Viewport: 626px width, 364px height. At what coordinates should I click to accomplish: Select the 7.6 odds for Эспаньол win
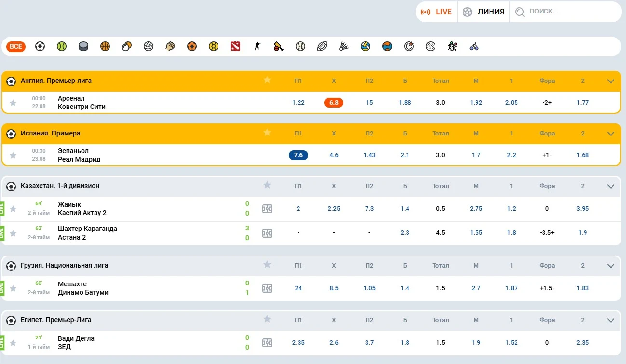pos(299,155)
